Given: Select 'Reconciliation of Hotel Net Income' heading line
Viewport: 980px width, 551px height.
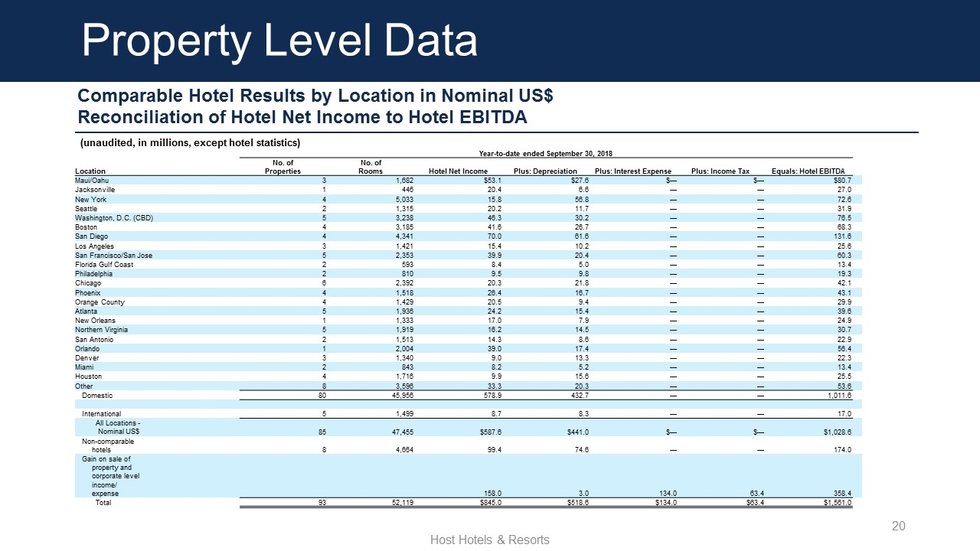Looking at the screenshot, I should pos(302,118).
